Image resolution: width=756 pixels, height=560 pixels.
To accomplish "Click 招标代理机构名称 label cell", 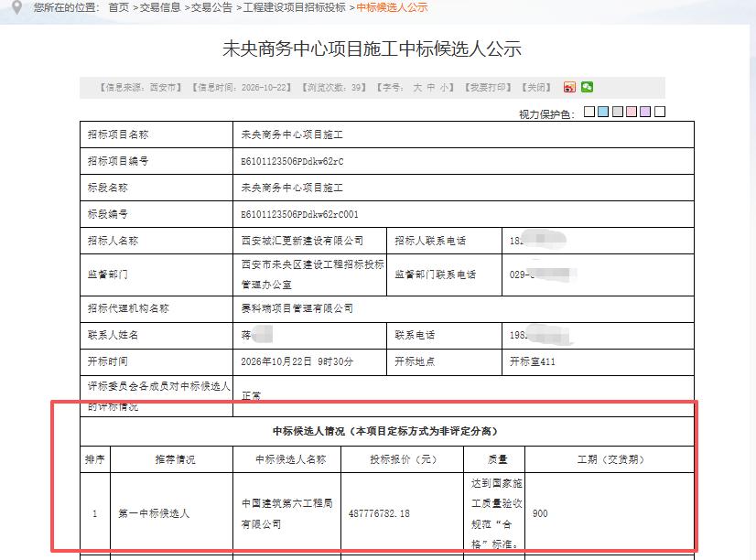I will (157, 308).
